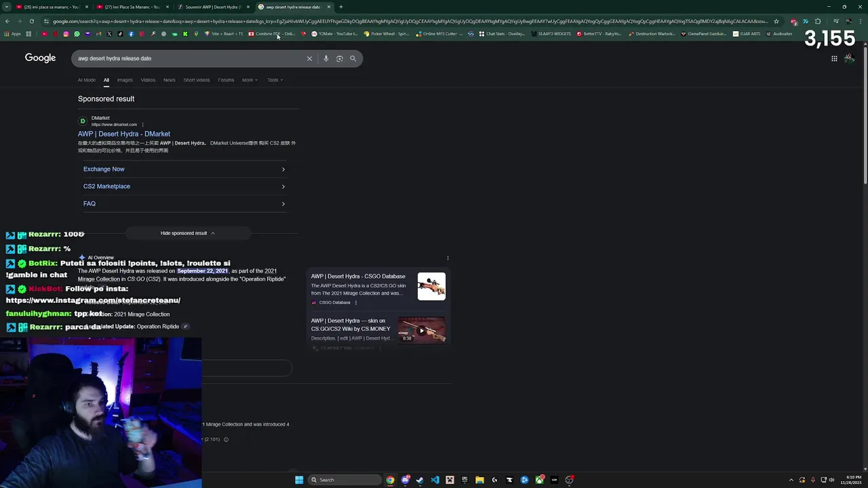Open the Desert Hydra rifle thumbnail

coord(431,286)
